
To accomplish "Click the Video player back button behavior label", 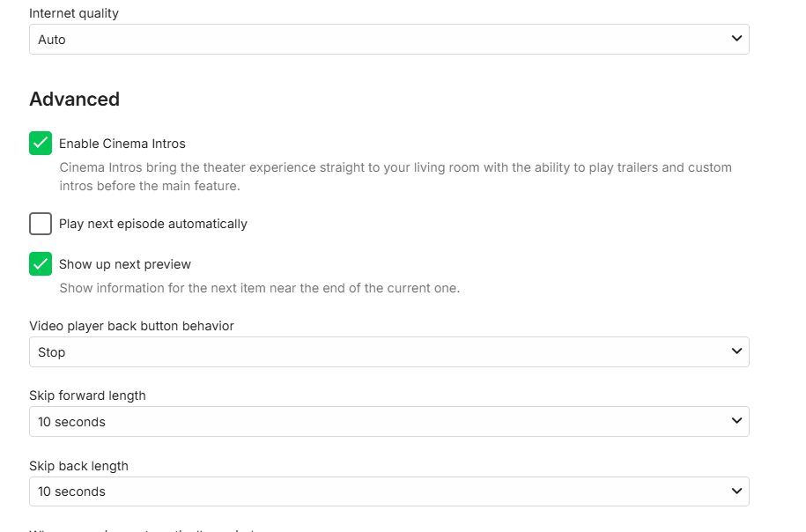I will [x=132, y=326].
